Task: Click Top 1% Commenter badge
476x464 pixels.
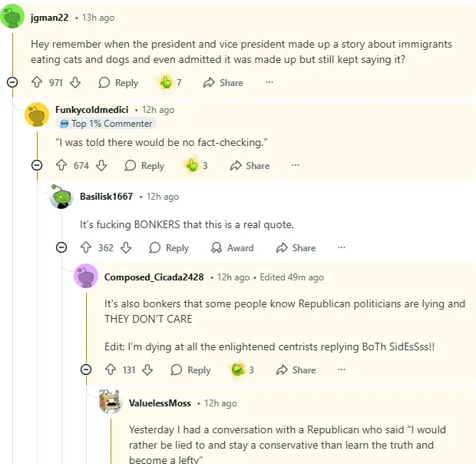Action: [x=105, y=124]
